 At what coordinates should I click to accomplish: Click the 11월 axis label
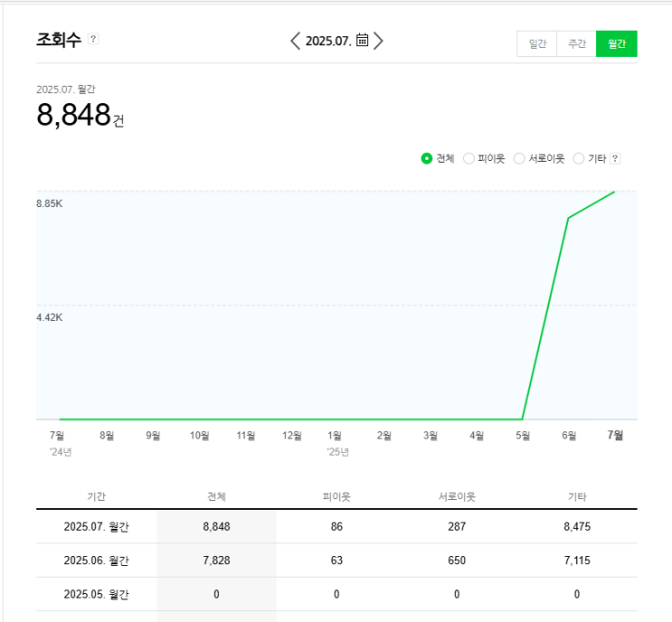coord(246,436)
